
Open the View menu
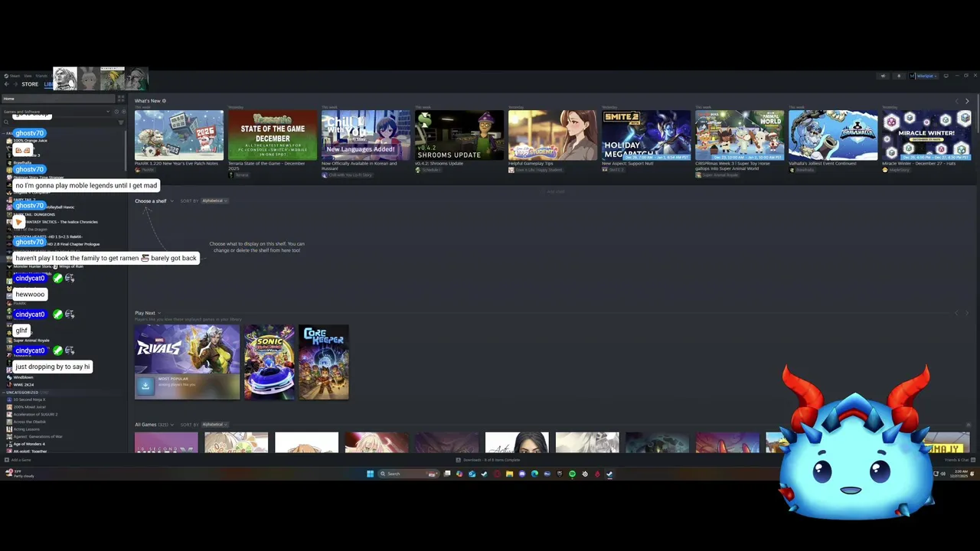tap(28, 76)
